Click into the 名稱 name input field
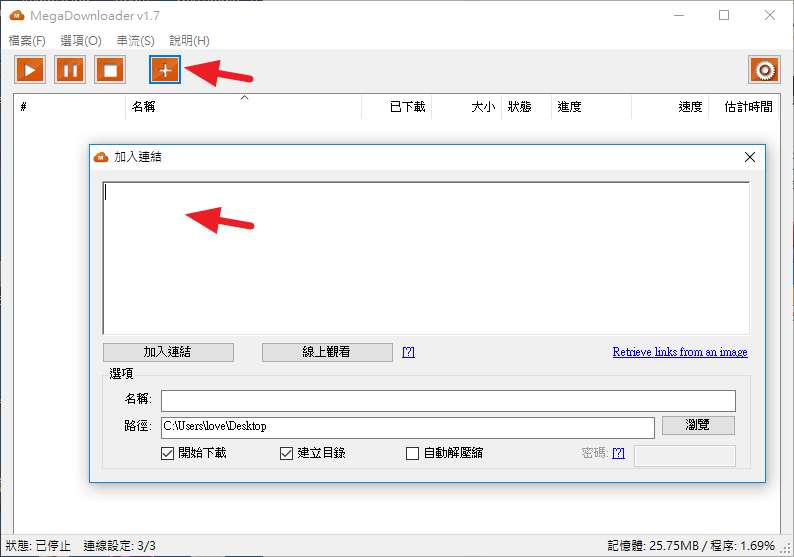Image resolution: width=794 pixels, height=557 pixels. point(448,400)
